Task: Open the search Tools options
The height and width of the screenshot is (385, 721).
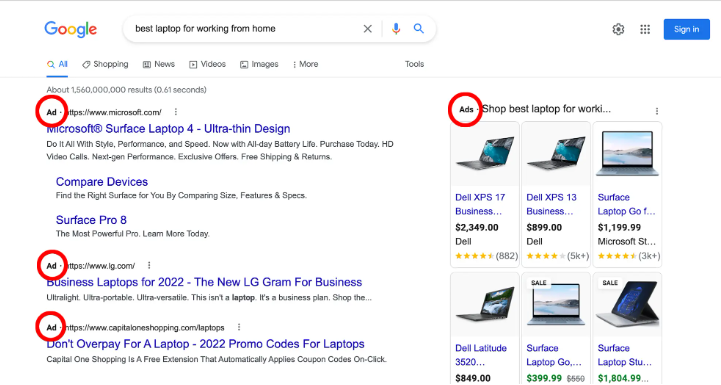Action: [414, 64]
